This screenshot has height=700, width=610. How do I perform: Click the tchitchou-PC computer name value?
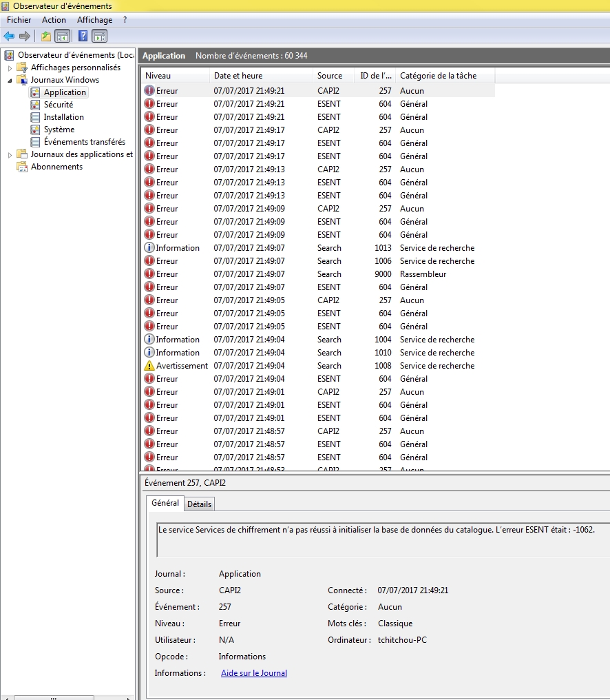pos(402,640)
